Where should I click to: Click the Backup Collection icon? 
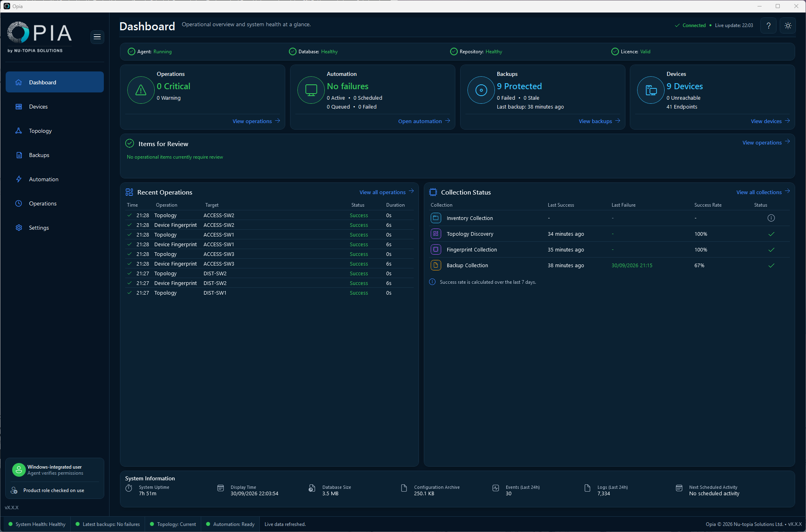pos(436,265)
